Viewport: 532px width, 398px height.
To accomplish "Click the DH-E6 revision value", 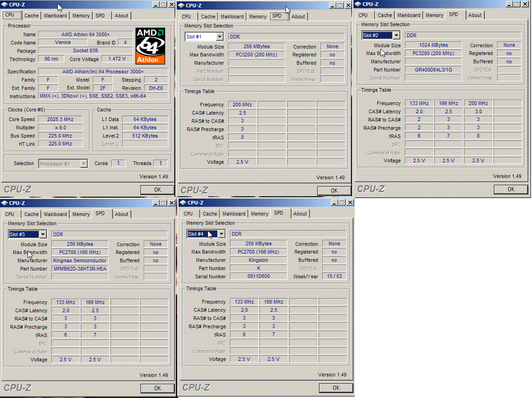I will click(156, 88).
